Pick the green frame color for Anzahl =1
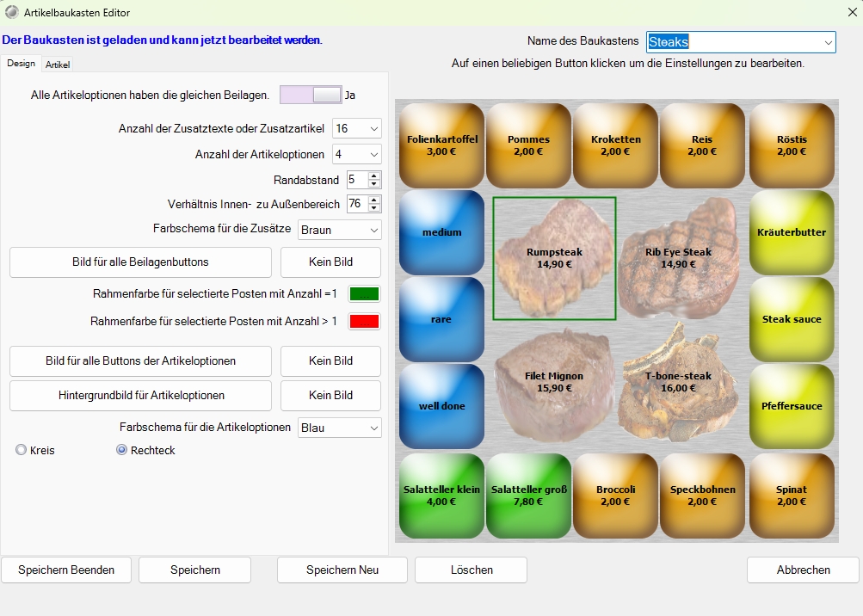The height and width of the screenshot is (616, 863). click(364, 294)
